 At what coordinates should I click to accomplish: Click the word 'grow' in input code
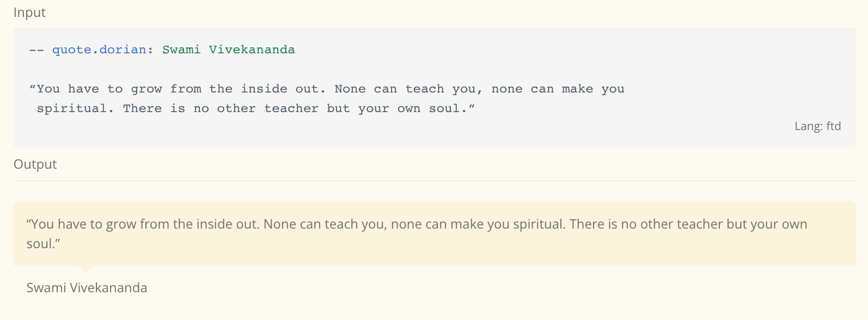(x=146, y=89)
